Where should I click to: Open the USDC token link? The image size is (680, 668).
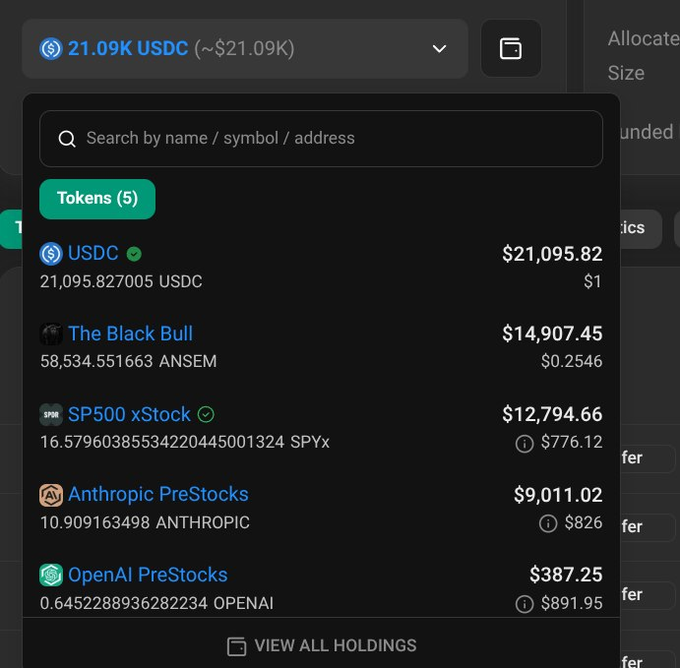93,253
